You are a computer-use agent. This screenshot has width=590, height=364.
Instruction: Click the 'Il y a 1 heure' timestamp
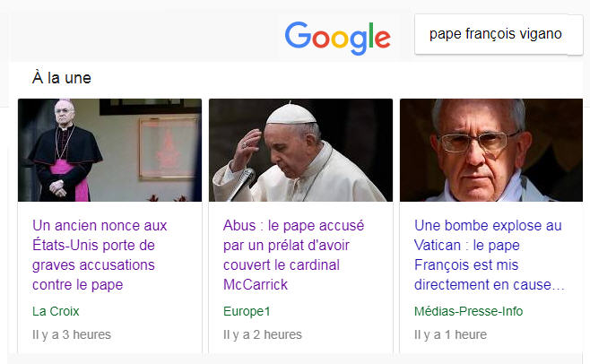(450, 334)
